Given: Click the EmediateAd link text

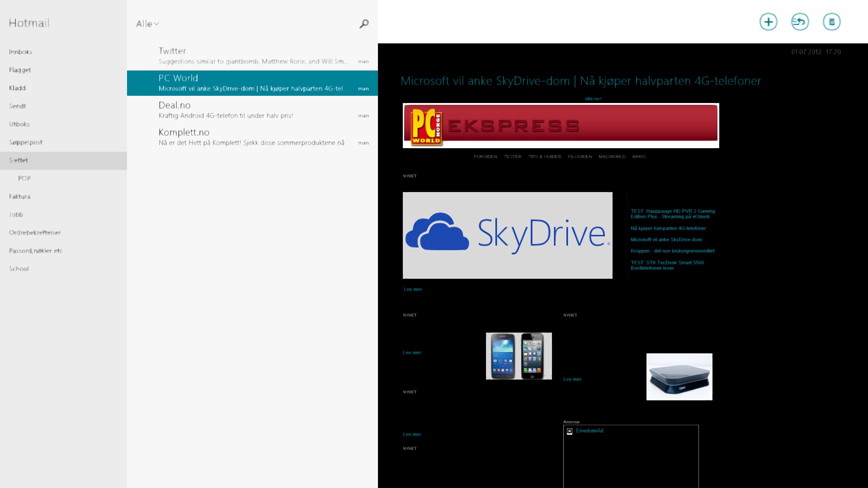Looking at the screenshot, I should (x=590, y=431).
